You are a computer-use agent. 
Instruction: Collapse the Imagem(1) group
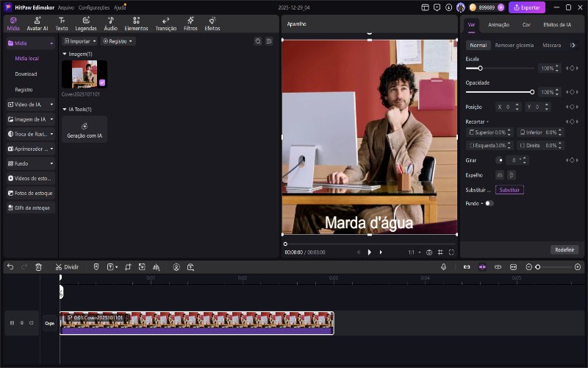click(65, 54)
